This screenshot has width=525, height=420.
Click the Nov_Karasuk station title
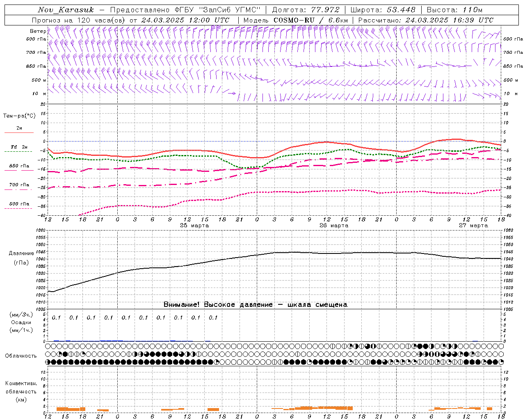coord(66,10)
